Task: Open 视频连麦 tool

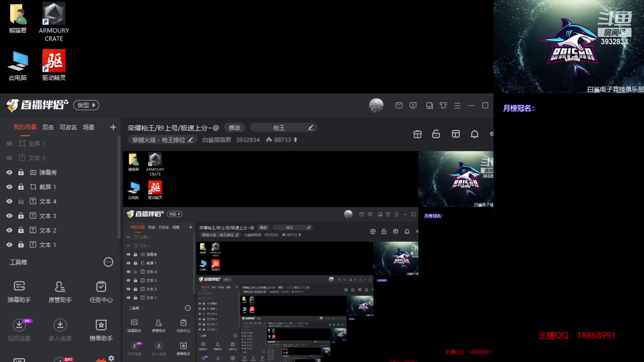Action: coord(19,330)
